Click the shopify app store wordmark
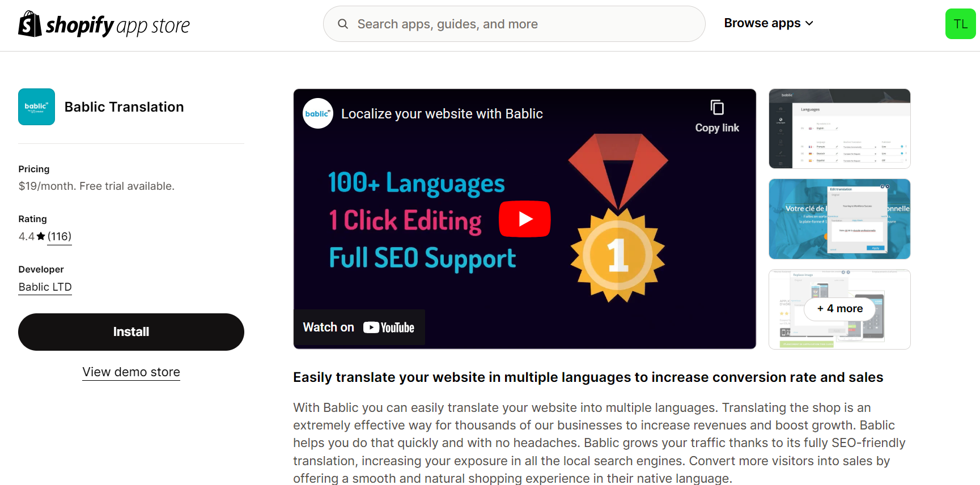The image size is (980, 485). [117, 25]
